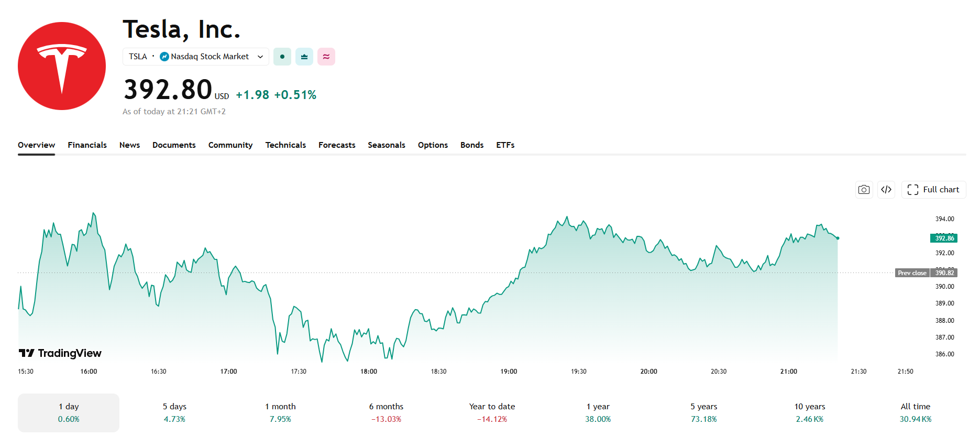This screenshot has width=980, height=436.
Task: Select the All time range
Action: (x=916, y=413)
